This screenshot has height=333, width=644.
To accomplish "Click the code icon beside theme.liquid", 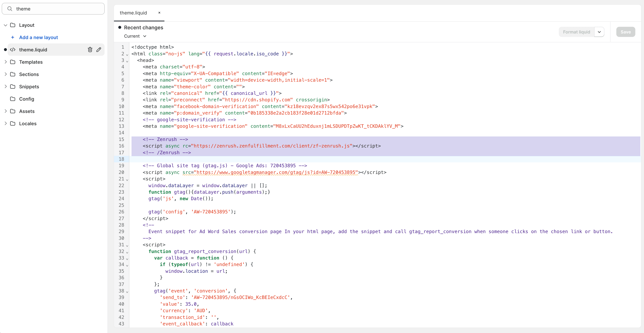I will click(x=12, y=50).
